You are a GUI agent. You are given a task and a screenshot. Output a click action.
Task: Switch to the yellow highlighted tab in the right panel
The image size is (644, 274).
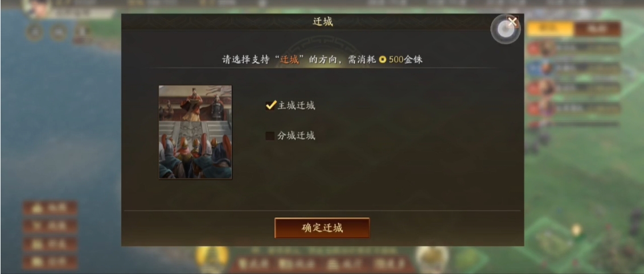(x=551, y=29)
